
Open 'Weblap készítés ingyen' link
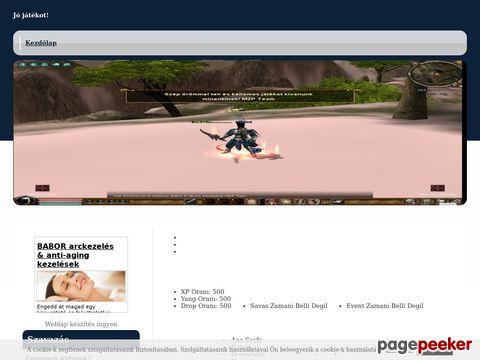click(81, 324)
